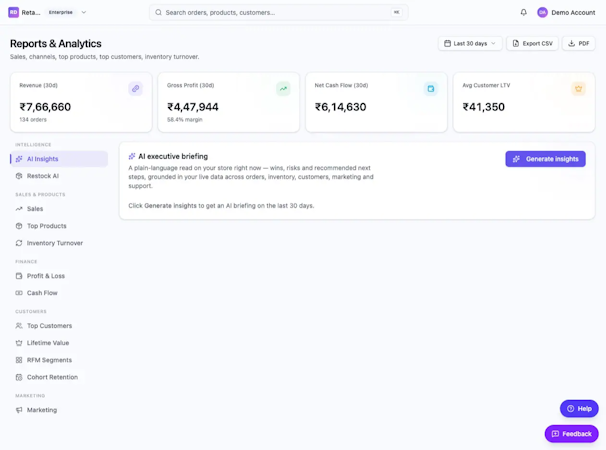This screenshot has width=606, height=450.
Task: Click the Demo Account avatar icon
Action: point(542,12)
